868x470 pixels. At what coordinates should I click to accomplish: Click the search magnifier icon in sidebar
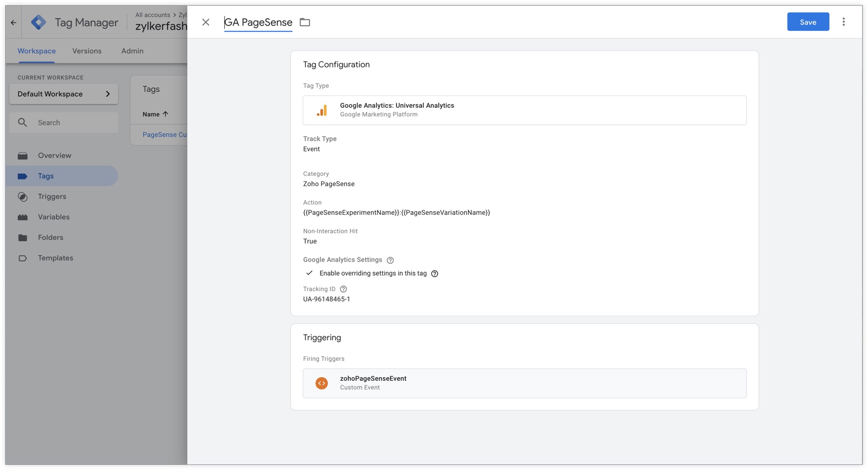click(23, 122)
